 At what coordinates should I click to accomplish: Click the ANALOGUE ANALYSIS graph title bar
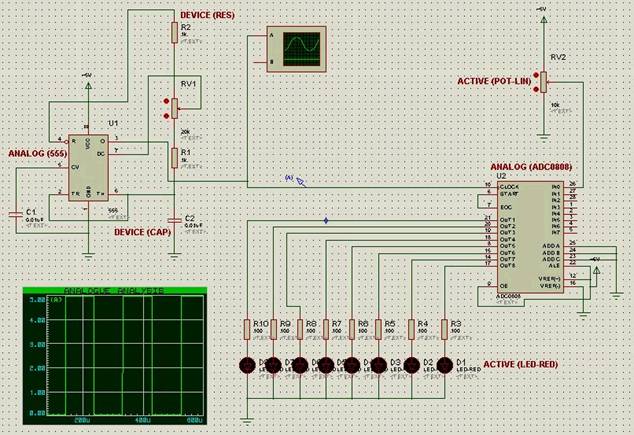[115, 291]
